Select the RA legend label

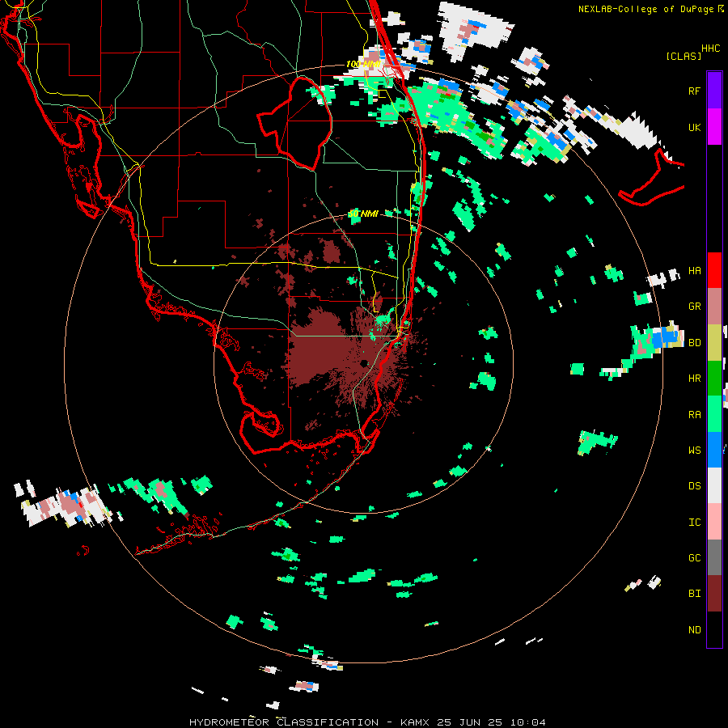click(694, 414)
